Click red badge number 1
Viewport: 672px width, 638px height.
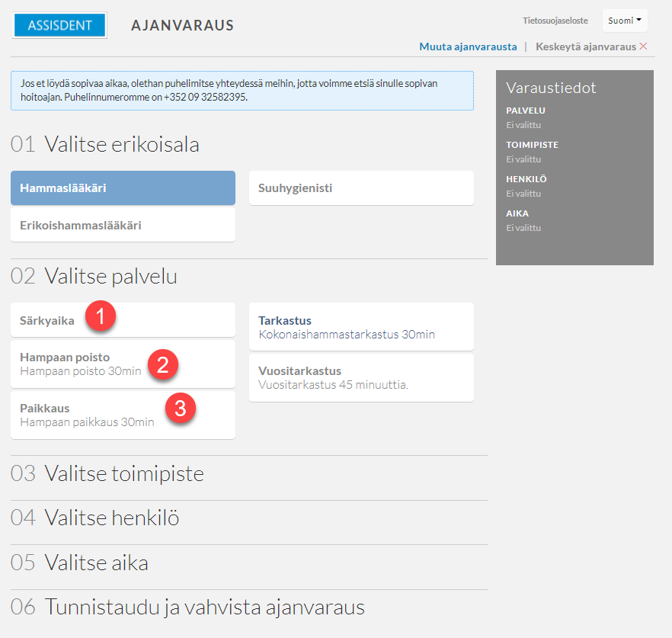(101, 316)
